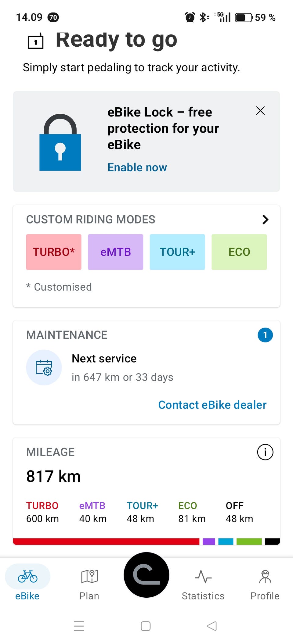The height and width of the screenshot is (644, 293).
Task: Tap the maintenance calendar gear icon
Action: coord(44,367)
